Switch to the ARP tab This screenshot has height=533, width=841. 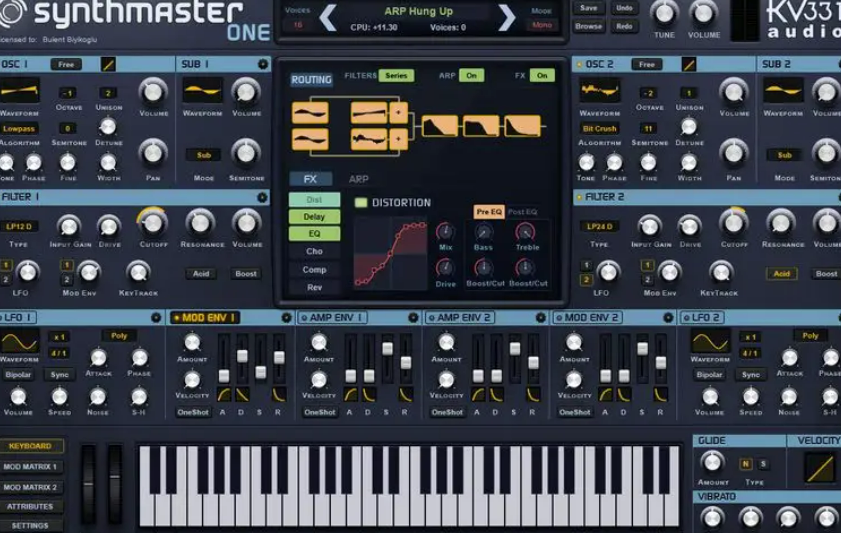[358, 179]
